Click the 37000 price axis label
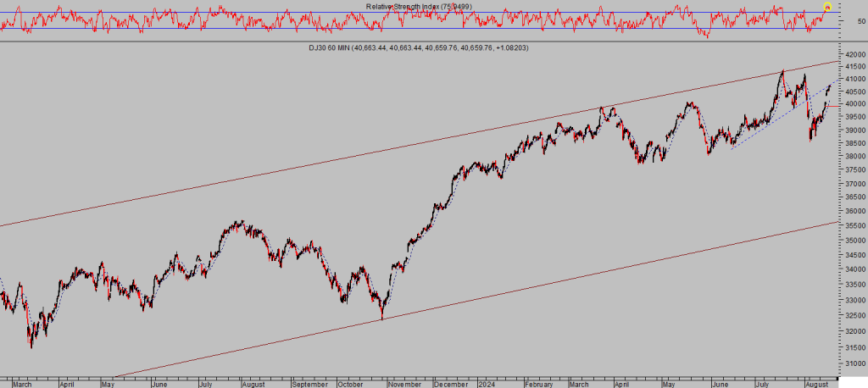 pyautogui.click(x=854, y=183)
